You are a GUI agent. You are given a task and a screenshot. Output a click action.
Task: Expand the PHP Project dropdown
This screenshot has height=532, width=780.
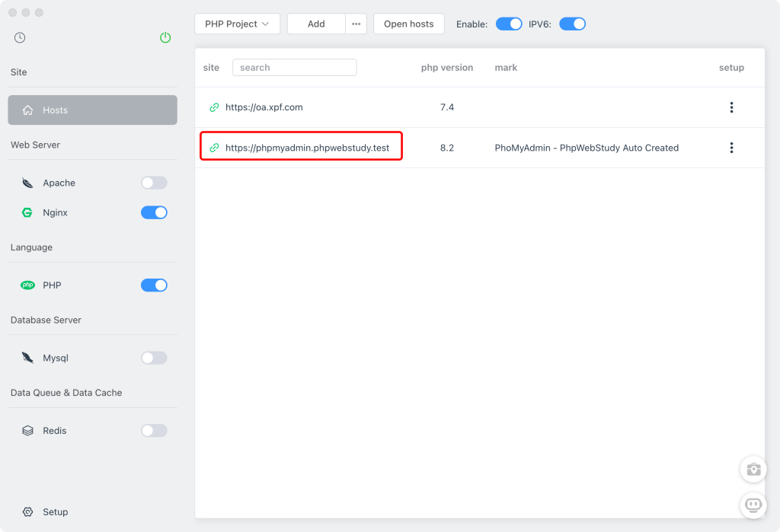tap(237, 24)
